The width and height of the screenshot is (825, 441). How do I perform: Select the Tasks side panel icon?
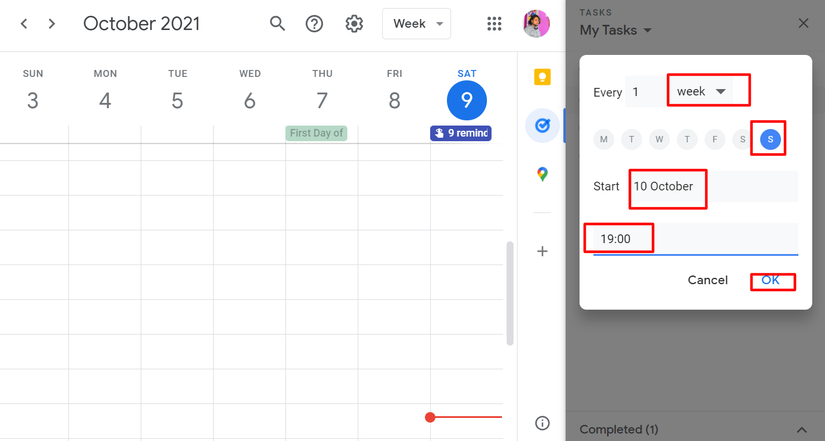click(x=542, y=125)
